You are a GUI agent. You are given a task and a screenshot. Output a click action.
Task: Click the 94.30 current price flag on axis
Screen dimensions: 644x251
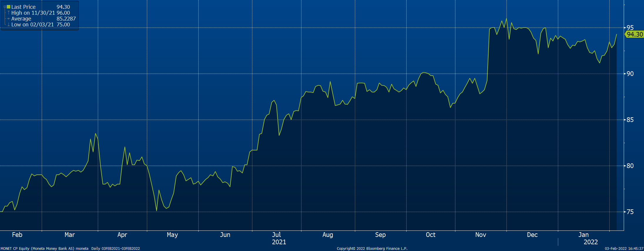(634, 34)
